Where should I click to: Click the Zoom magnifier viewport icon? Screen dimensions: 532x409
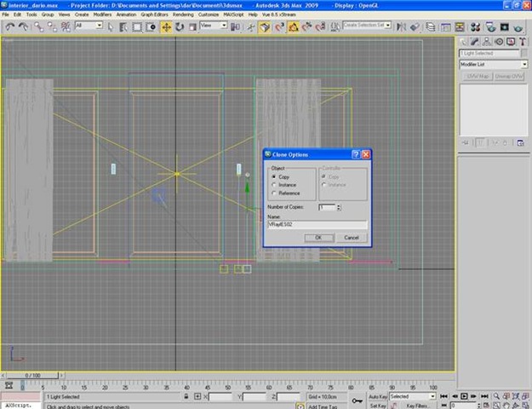[x=496, y=396]
